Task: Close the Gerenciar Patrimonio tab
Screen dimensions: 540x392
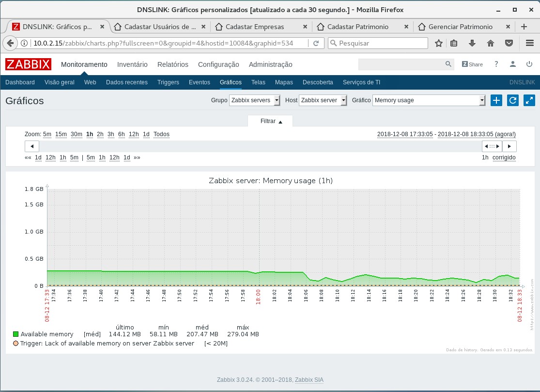Action: click(x=508, y=27)
